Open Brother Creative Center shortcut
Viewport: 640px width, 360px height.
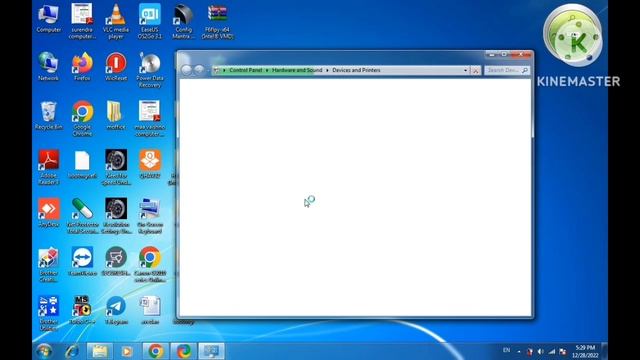click(48, 265)
